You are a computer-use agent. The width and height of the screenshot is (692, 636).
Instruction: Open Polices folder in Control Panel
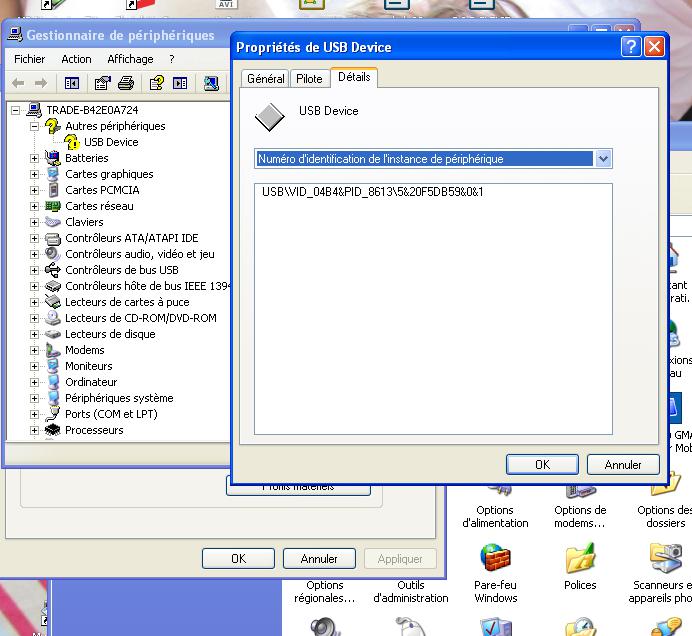pos(580,567)
